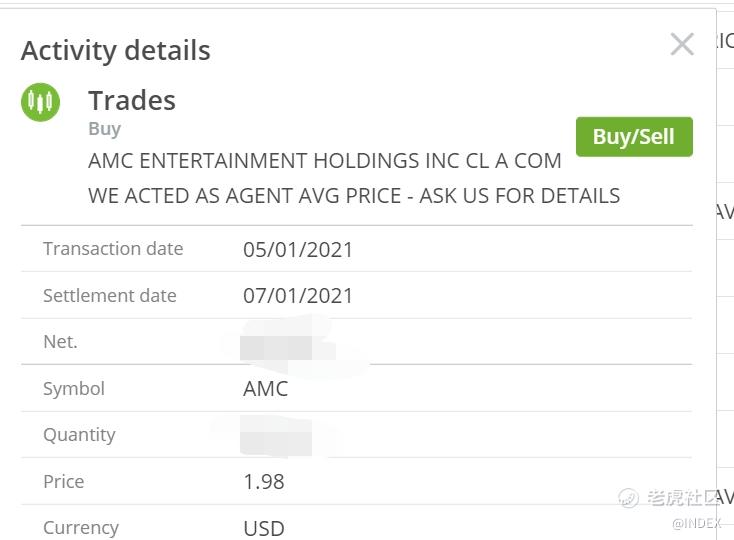This screenshot has width=734, height=540.
Task: Click the AMC symbol value
Action: click(x=265, y=389)
